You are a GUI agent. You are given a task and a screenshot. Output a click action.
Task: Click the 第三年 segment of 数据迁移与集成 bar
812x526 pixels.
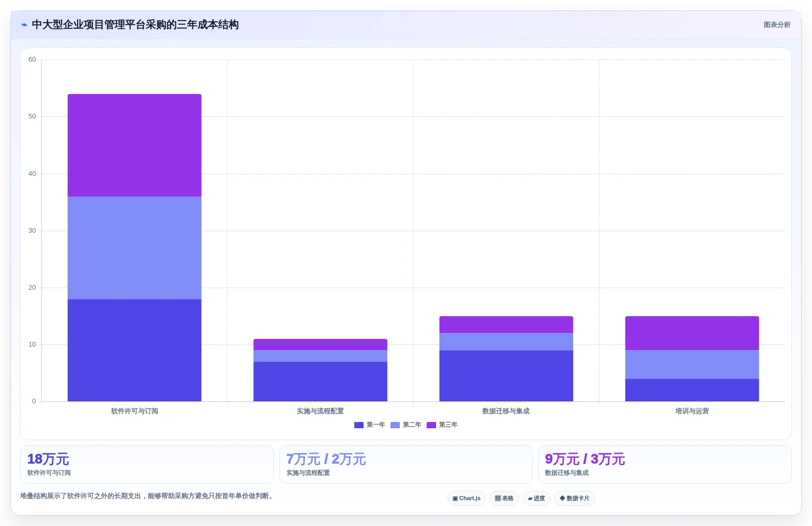tap(506, 325)
